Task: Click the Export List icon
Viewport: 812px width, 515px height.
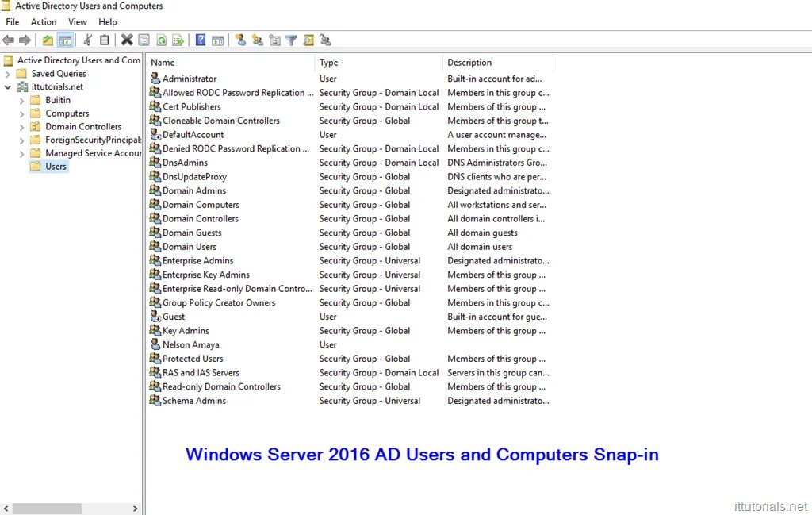Action: (178, 40)
